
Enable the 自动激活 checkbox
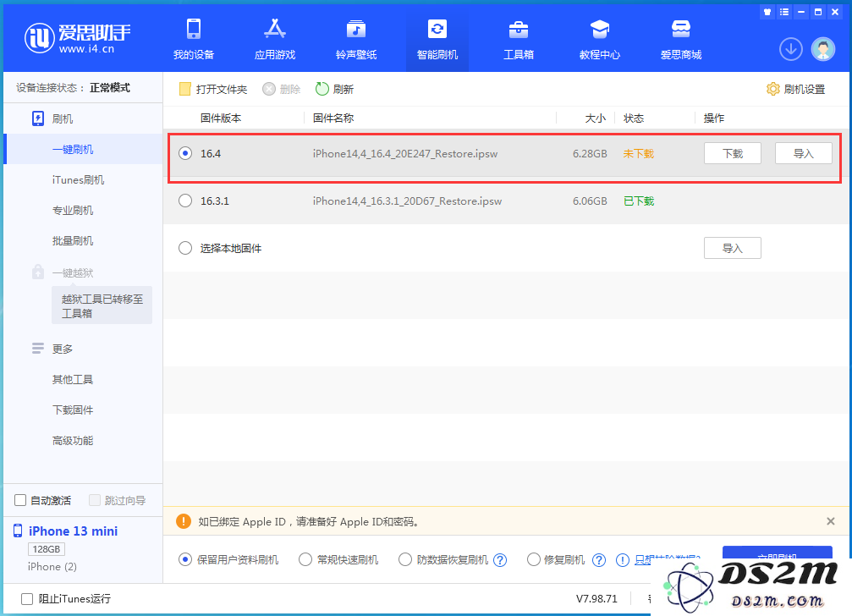click(20, 500)
